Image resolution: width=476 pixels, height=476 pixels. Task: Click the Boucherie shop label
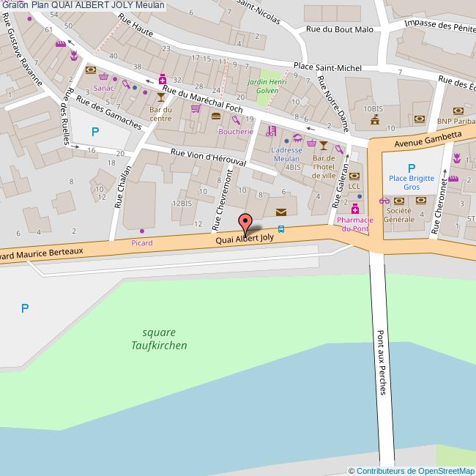tap(236, 131)
